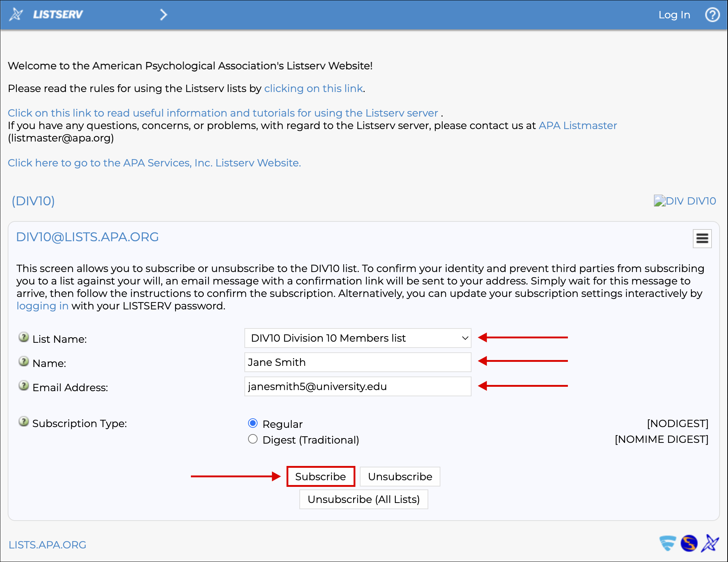Viewport: 728px width, 562px height.
Task: Open the Listserv tutorials information link
Action: click(223, 113)
